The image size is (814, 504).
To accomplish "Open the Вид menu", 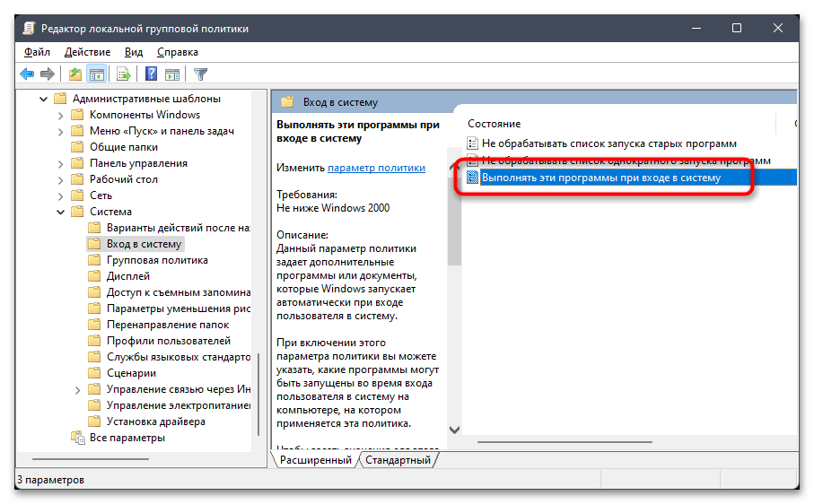I will tap(134, 52).
